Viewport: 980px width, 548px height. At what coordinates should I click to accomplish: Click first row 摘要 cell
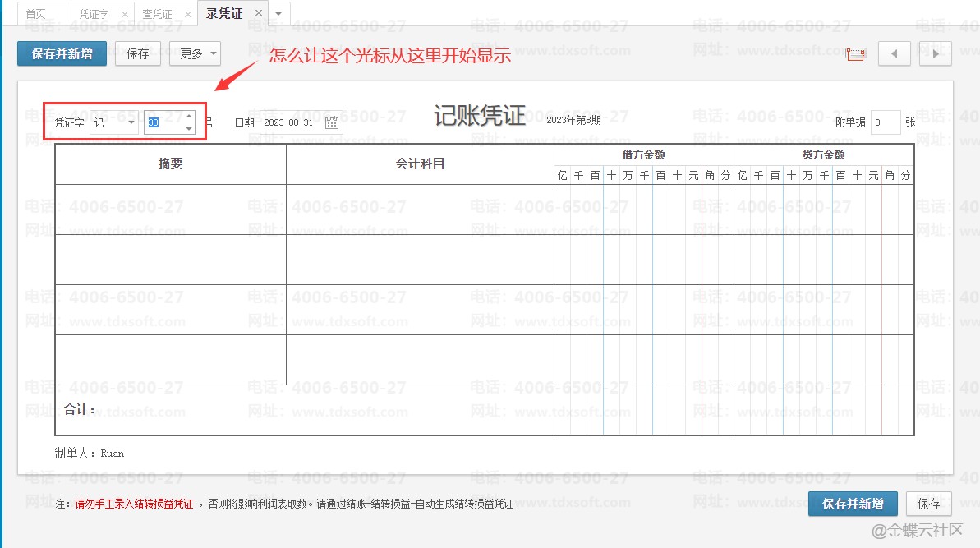tap(170, 210)
